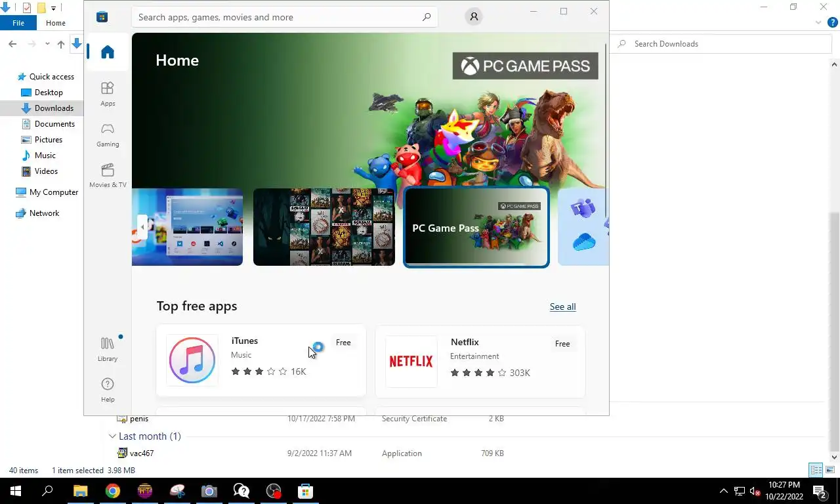Open the iTunes app title
Screen dimensions: 840x504
pyautogui.click(x=244, y=341)
